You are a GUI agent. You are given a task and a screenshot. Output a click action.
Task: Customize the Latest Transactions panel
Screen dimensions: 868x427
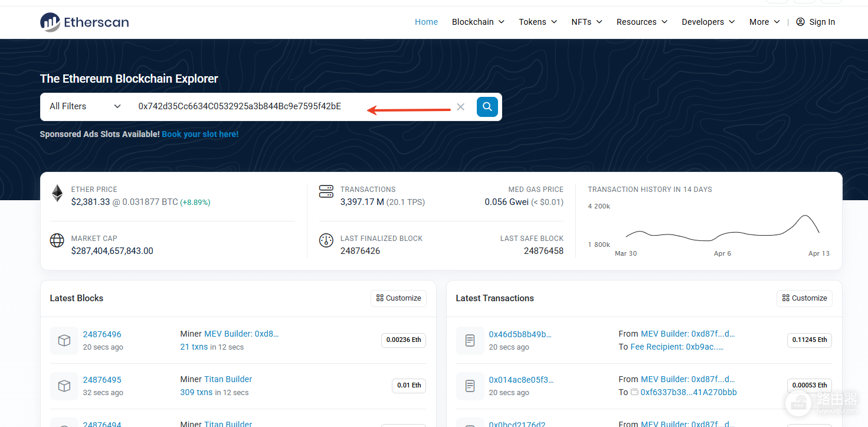point(804,298)
